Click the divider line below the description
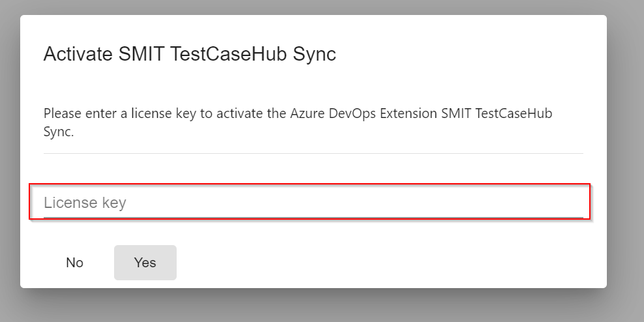 313,153
